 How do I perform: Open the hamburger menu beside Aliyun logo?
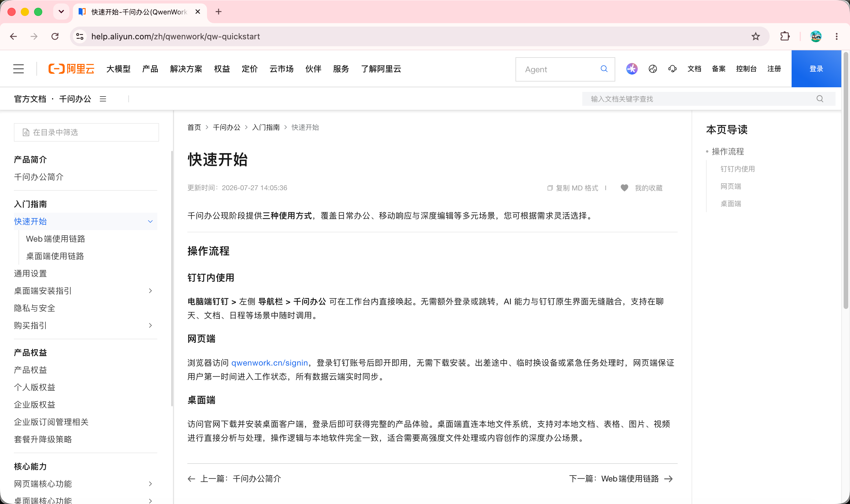(x=19, y=69)
